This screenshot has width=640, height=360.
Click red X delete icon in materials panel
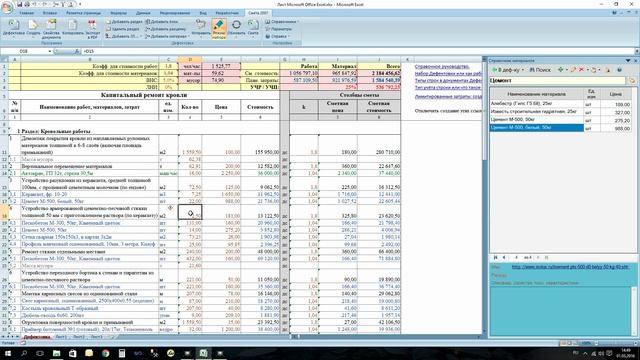point(582,70)
